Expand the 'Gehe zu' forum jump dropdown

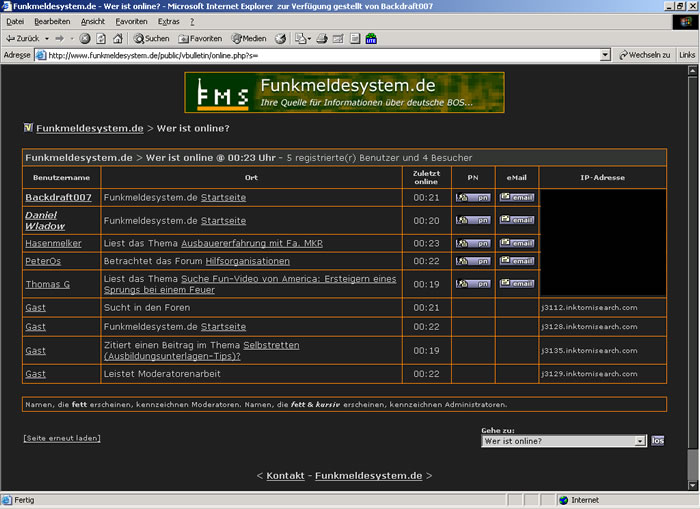pyautogui.click(x=640, y=441)
